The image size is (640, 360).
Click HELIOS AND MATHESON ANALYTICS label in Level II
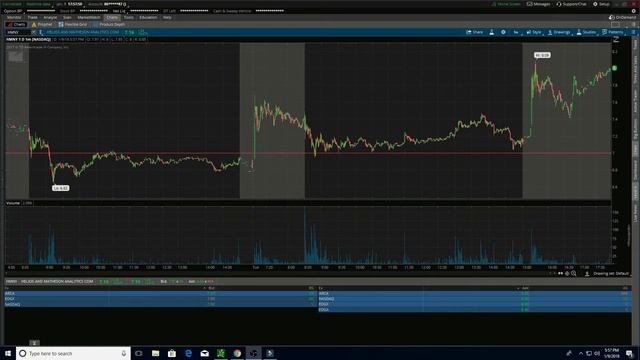point(57,282)
